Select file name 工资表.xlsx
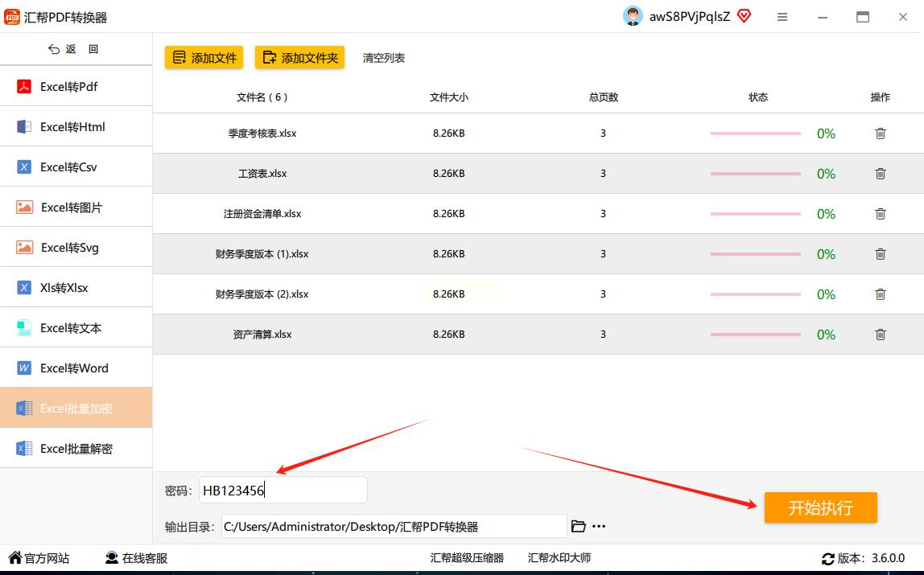Viewport: 924px width, 575px height. coord(262,174)
